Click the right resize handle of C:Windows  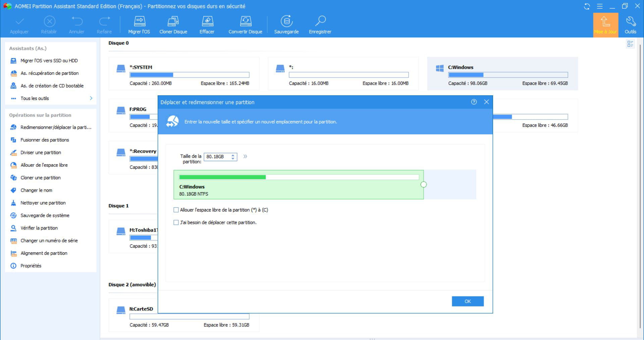(x=424, y=185)
